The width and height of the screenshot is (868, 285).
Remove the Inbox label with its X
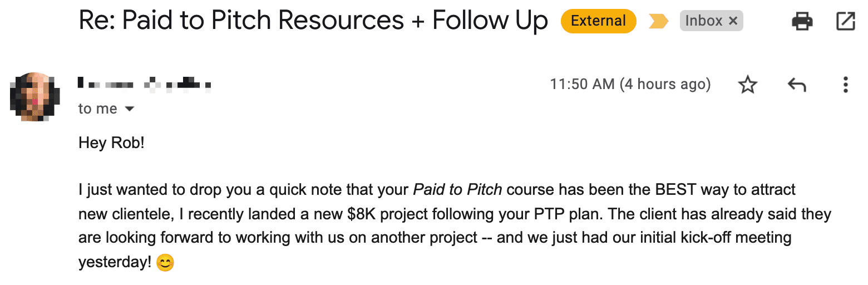point(733,22)
